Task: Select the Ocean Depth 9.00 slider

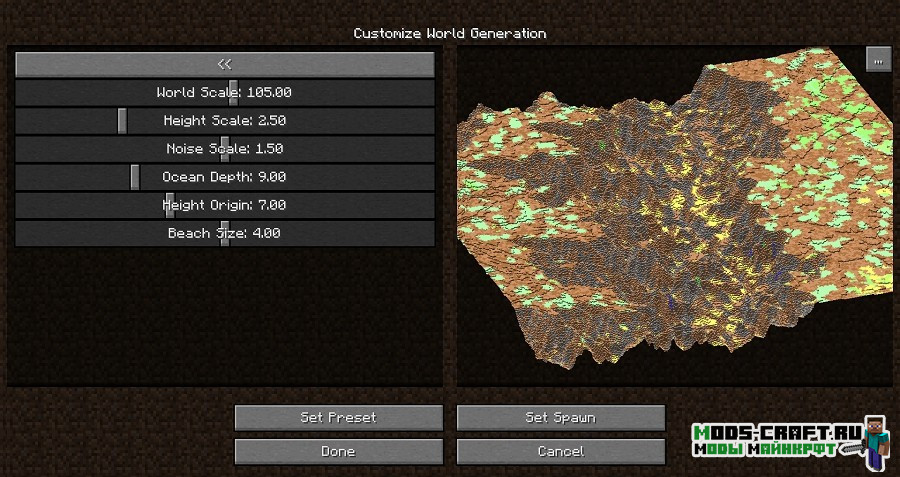Action: click(x=224, y=177)
